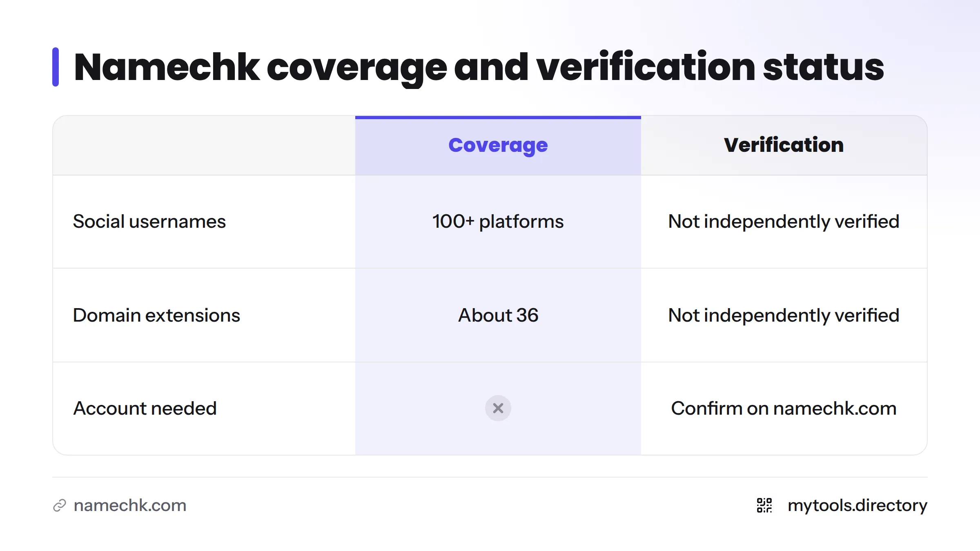Image resolution: width=980 pixels, height=551 pixels.
Task: Select the Coverage column header
Action: pyautogui.click(x=498, y=145)
